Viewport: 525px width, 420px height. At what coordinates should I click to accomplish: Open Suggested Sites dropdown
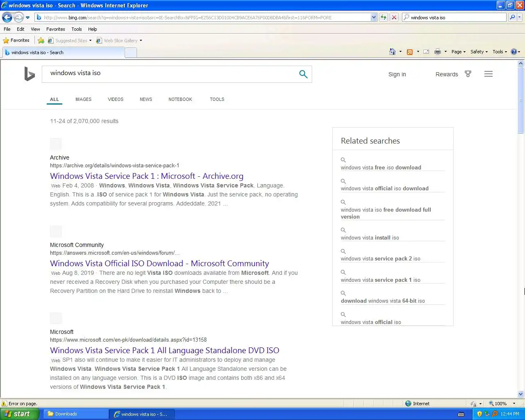coord(70,41)
